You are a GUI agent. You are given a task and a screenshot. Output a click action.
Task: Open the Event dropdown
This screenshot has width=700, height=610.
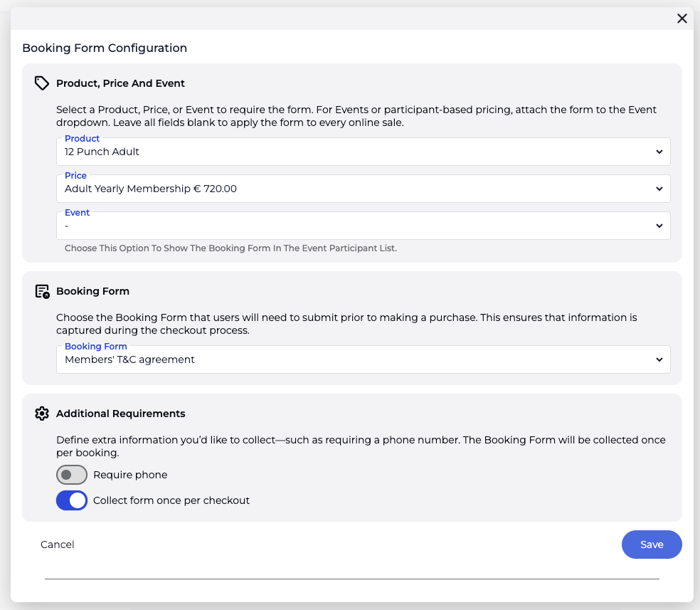(356, 226)
